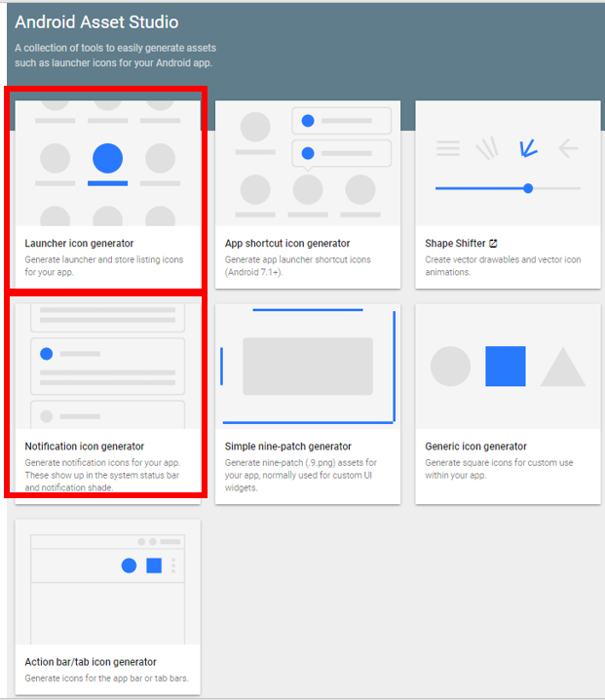Open the Shape Shifter title link
Image resolution: width=605 pixels, height=700 pixels.
point(455,244)
